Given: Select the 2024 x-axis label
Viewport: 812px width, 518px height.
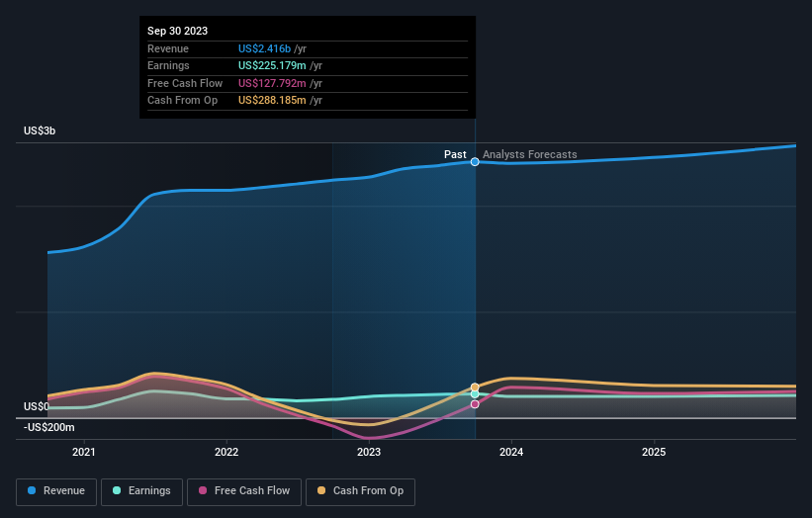Looking at the screenshot, I should tap(511, 452).
